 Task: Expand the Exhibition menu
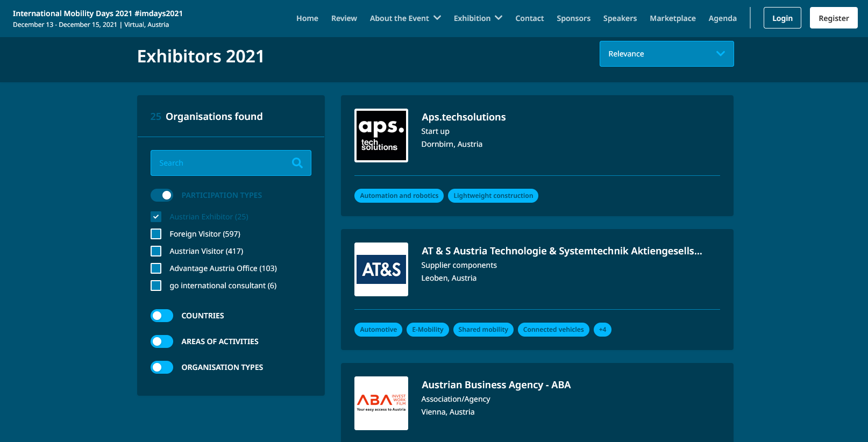click(478, 18)
